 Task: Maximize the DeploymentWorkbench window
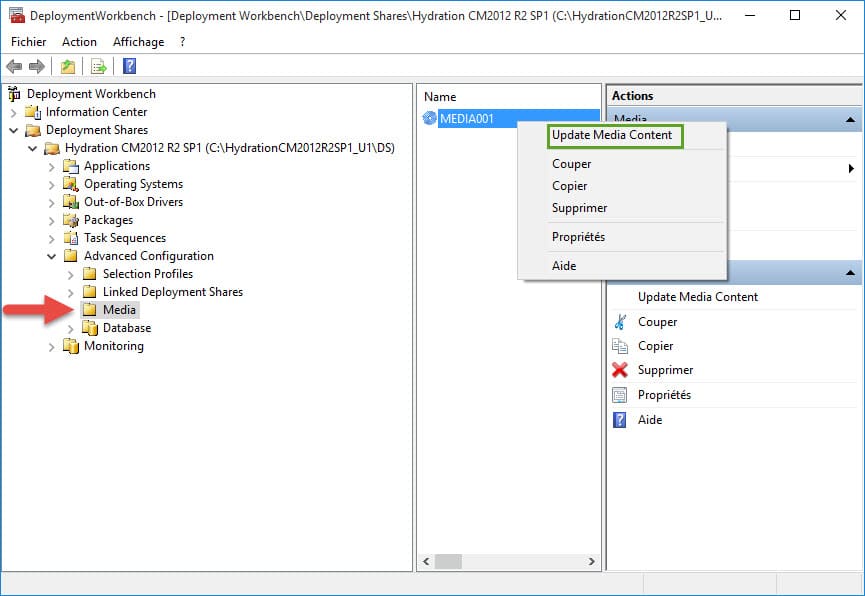[x=795, y=15]
